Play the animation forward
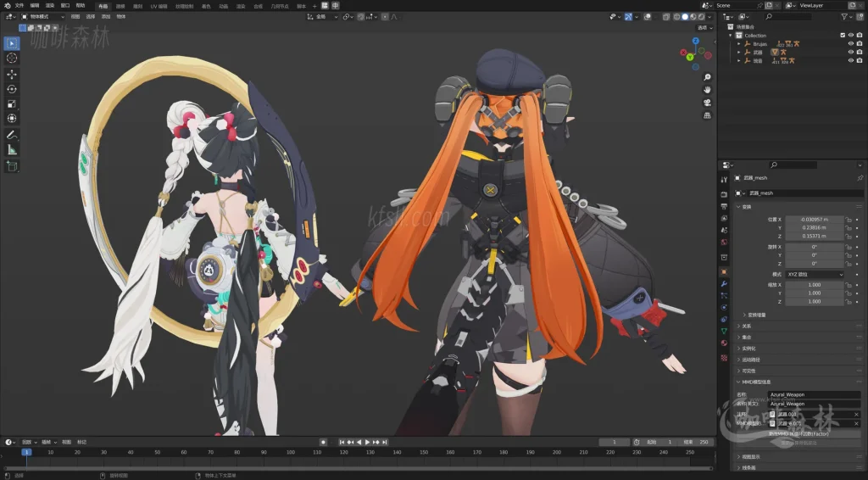The image size is (868, 480). 367,443
